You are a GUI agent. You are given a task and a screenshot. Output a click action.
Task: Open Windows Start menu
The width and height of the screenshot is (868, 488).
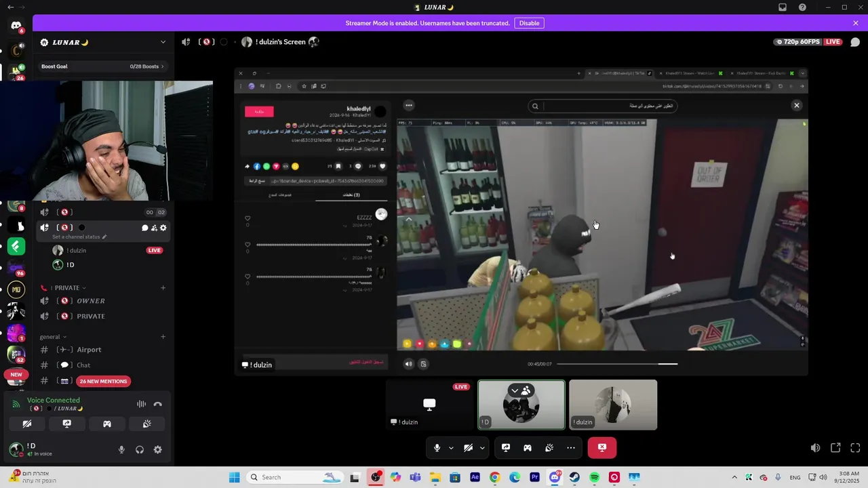235,478
